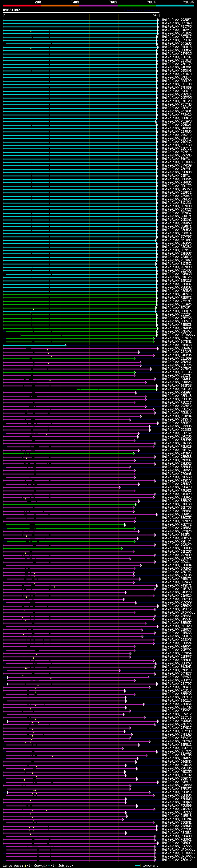Open hit UniRef100_A7NJG5
This screenshot has height=868, width=197.
coord(177,443)
